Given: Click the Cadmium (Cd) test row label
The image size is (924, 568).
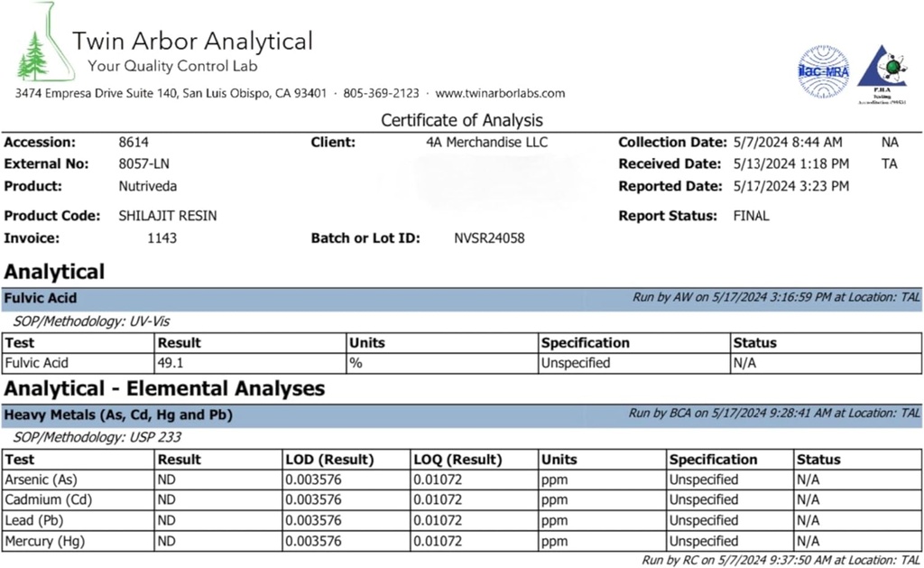Looking at the screenshot, I should coord(48,499).
